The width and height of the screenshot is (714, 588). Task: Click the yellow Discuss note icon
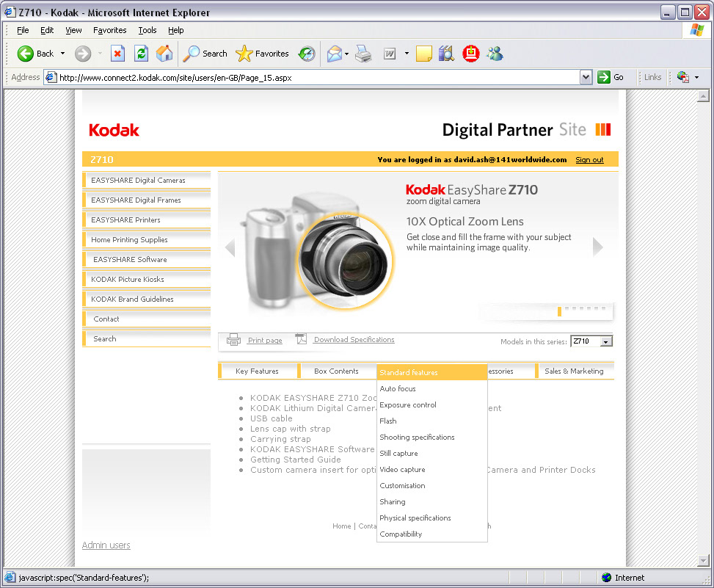[x=424, y=54]
